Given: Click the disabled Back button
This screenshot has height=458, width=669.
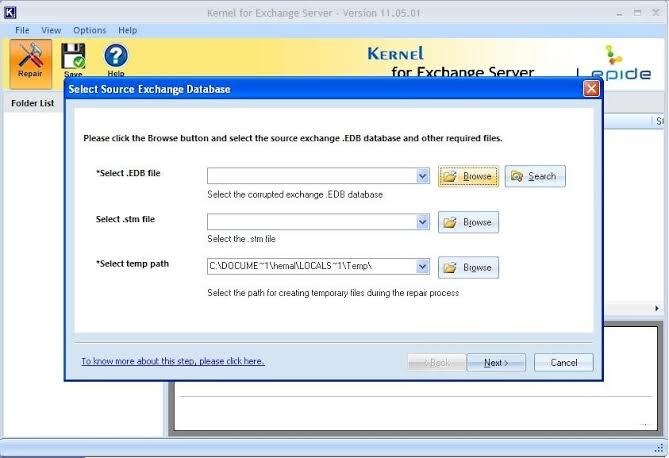Looking at the screenshot, I should pos(436,363).
